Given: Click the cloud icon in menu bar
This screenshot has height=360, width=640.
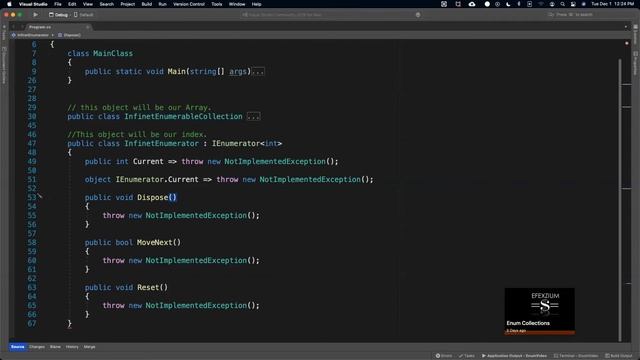Looking at the screenshot, I should click(x=472, y=4).
